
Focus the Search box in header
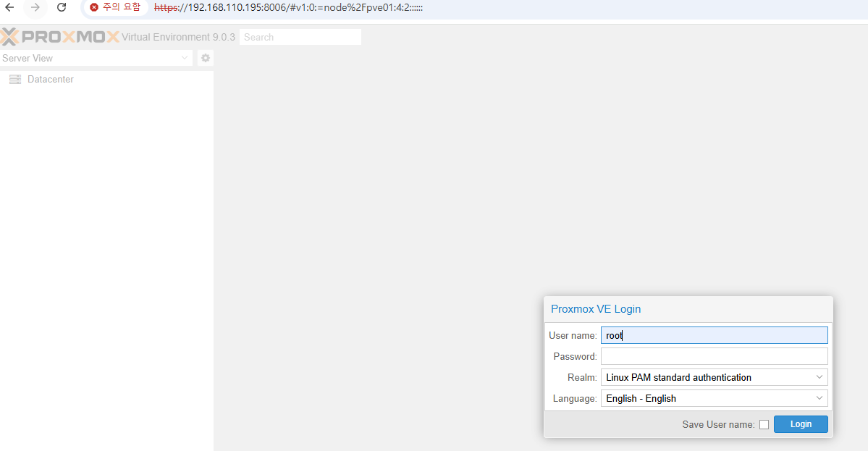(300, 37)
